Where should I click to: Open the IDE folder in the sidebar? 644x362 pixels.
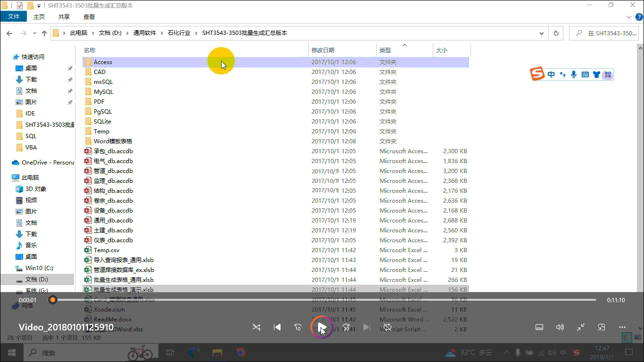coord(30,114)
